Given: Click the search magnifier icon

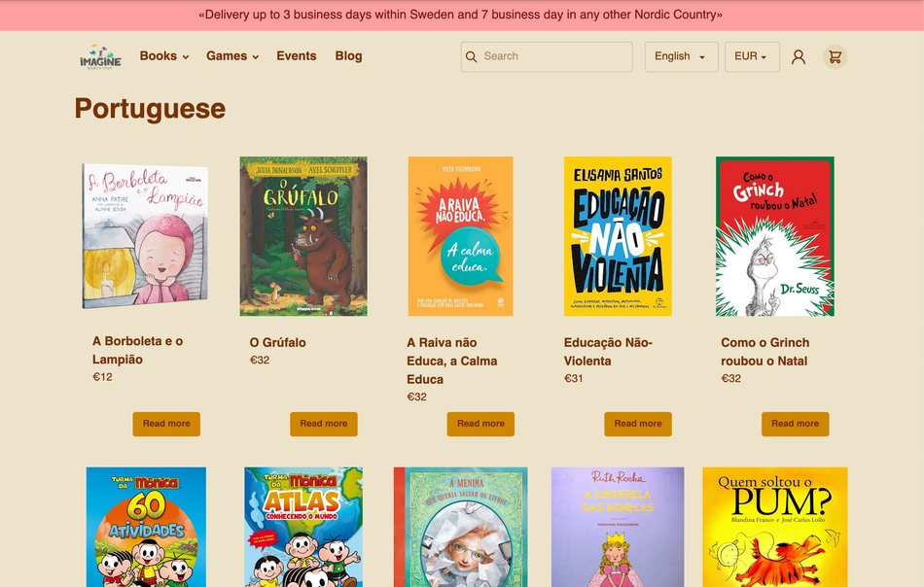Looking at the screenshot, I should pos(472,56).
